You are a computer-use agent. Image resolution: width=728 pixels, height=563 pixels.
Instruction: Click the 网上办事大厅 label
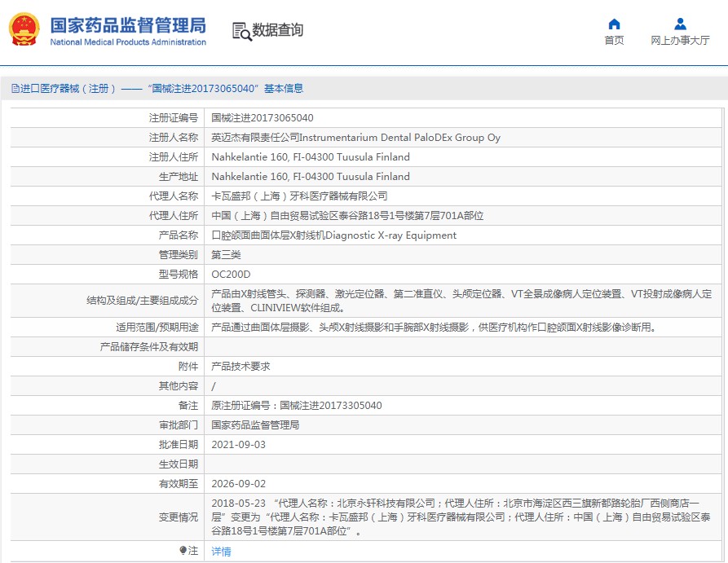point(680,41)
